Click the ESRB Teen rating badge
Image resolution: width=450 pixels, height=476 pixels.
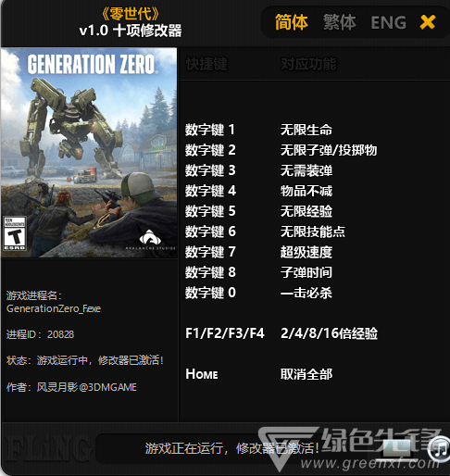(15, 233)
